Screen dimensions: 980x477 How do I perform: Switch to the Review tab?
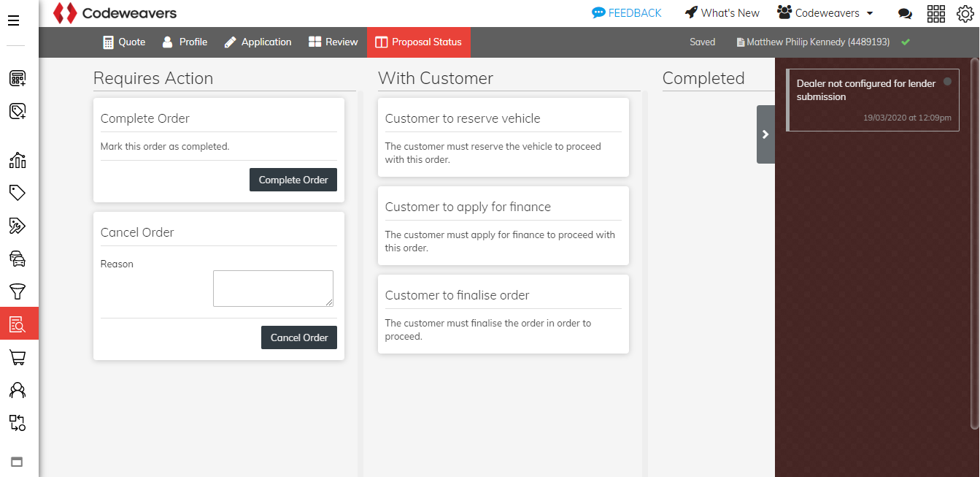point(333,42)
